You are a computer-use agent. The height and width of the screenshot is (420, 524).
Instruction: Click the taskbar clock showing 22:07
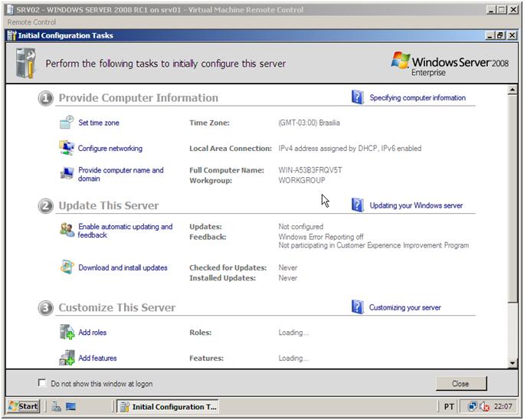(x=503, y=407)
